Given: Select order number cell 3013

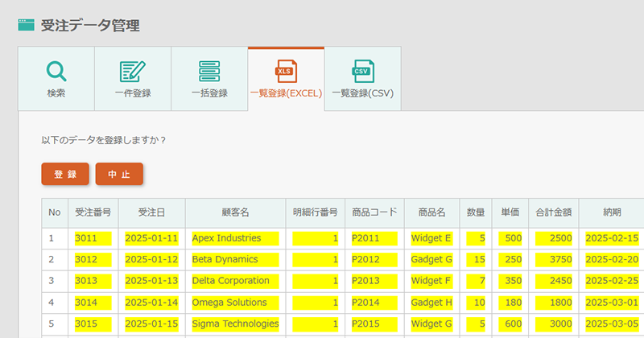Looking at the screenshot, I should pos(93,281).
